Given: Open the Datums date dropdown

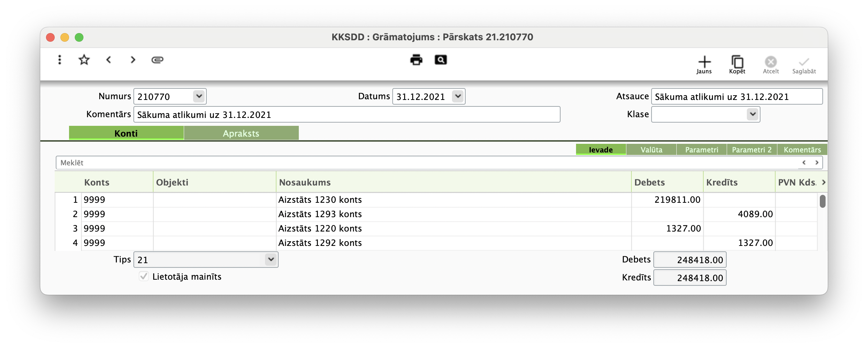Looking at the screenshot, I should click(457, 96).
